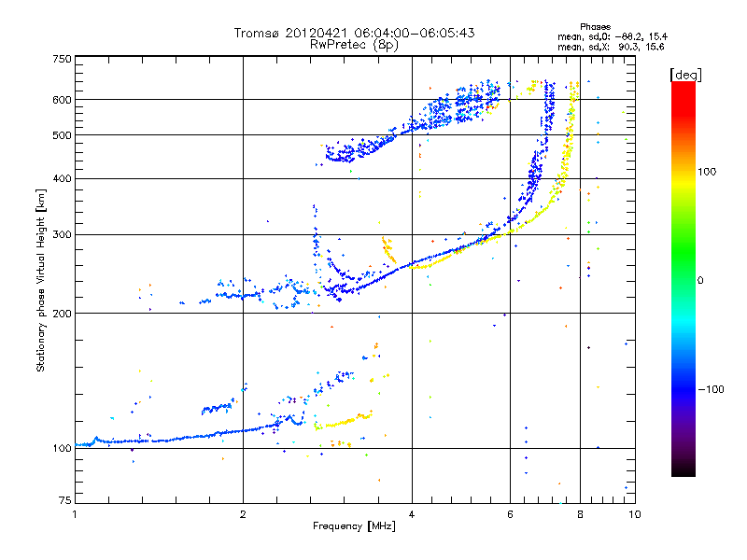The width and height of the screenshot is (747, 560).
Task: Click the 'Stationary phase Virtual Height [km]' axis label
Action: point(41,280)
